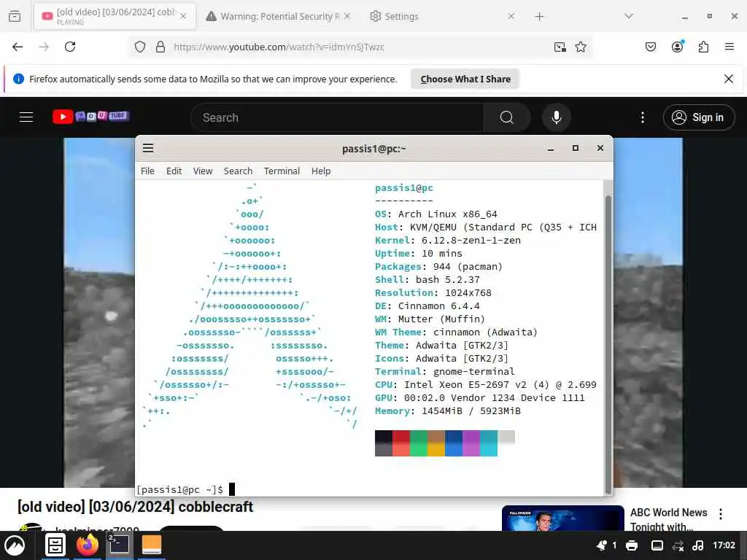Click the 'DE: Cinnamon 6.4.4' line
The image size is (747, 560).
coord(427,306)
